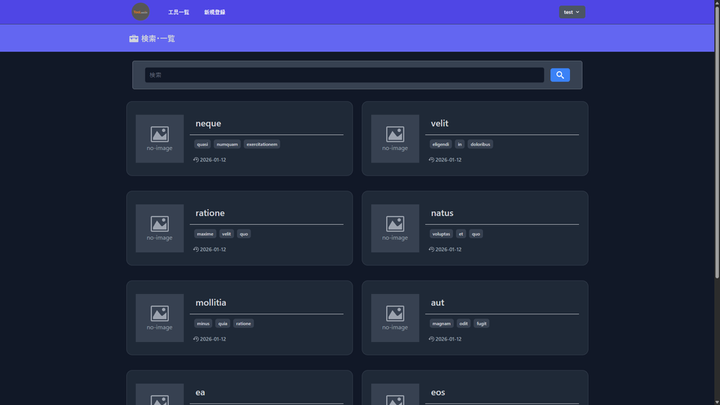Viewport: 720px width, 405px height.
Task: Click the history clock icon on velit card
Action: [432, 160]
